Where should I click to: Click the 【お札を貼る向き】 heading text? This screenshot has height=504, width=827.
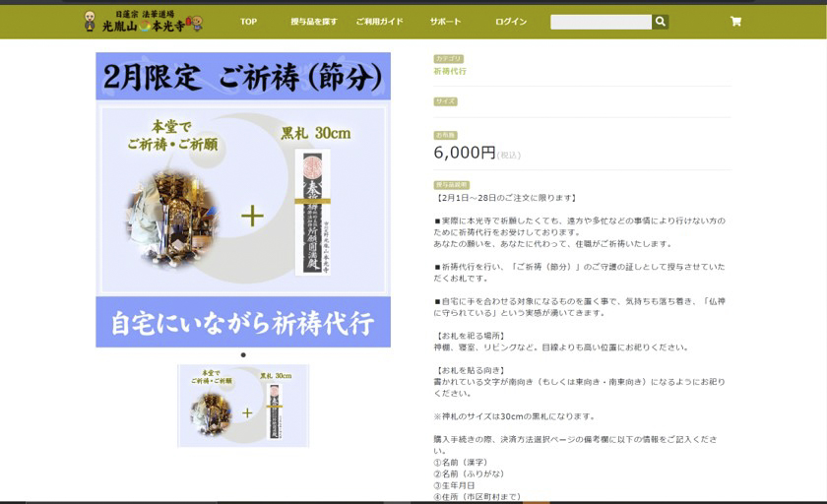pyautogui.click(x=470, y=371)
